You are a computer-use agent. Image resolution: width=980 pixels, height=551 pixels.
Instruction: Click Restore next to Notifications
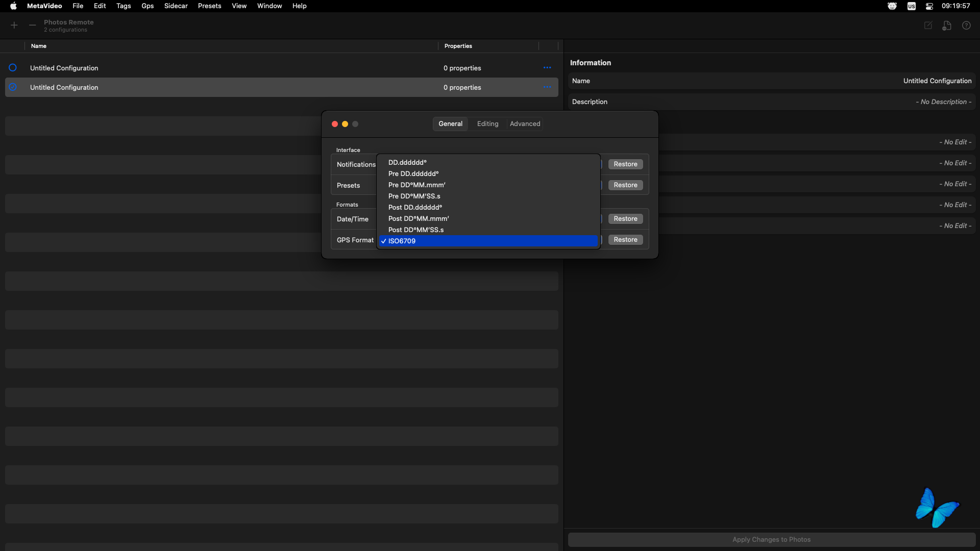pyautogui.click(x=625, y=164)
